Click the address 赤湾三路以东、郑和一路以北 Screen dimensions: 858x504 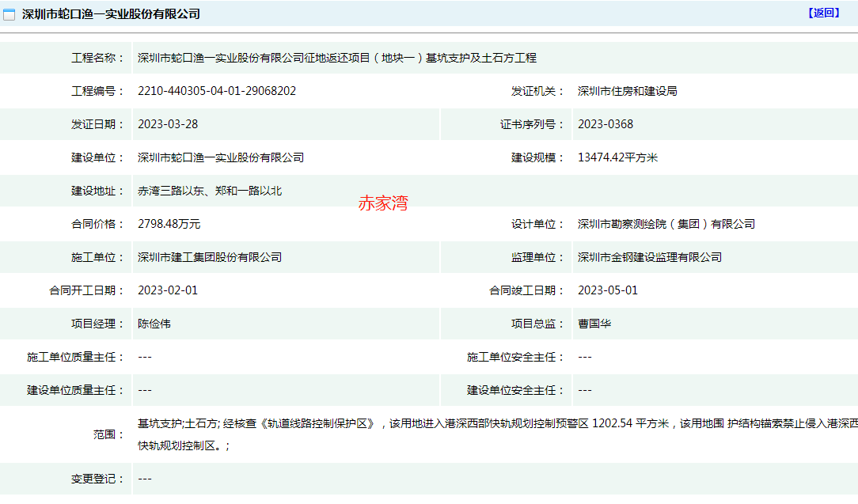(x=209, y=191)
